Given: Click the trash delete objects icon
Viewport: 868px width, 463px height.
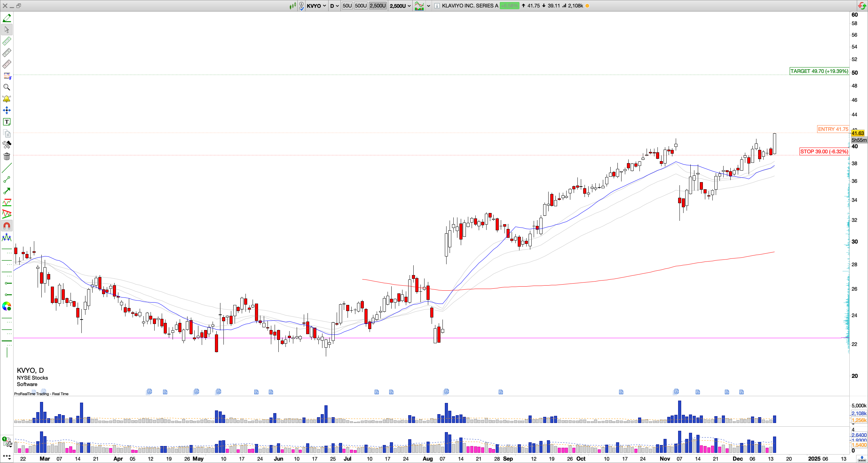Looking at the screenshot, I should pos(6,156).
